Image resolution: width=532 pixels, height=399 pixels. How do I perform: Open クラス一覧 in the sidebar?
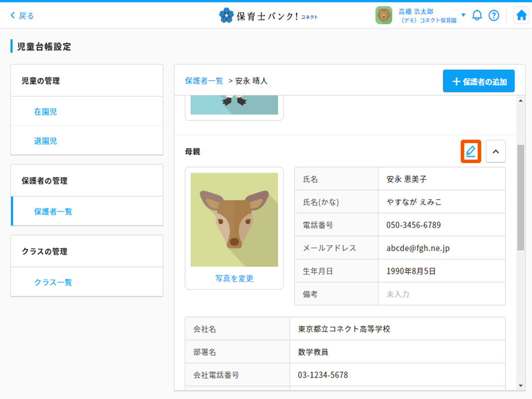coord(53,282)
